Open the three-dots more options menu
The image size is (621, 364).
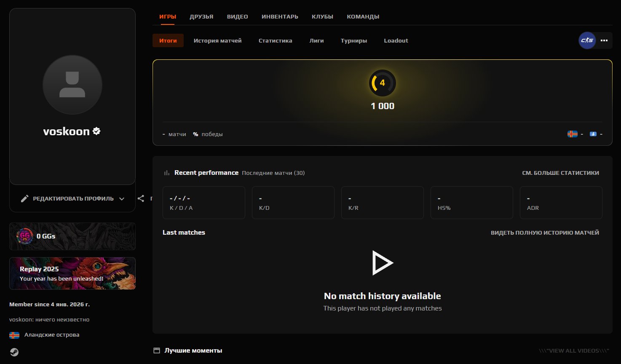604,40
